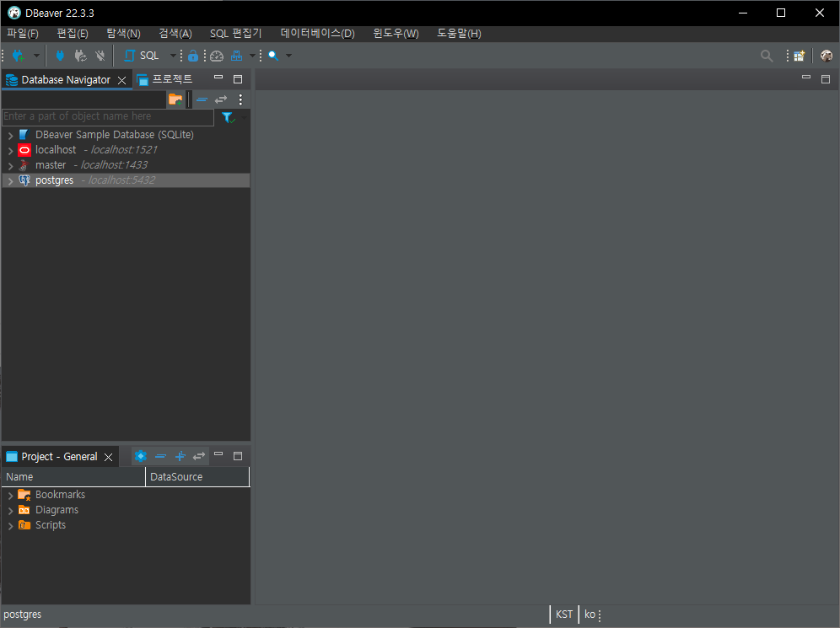This screenshot has width=840, height=628.
Task: Toggle Link with Editor in Project panel
Action: (x=199, y=456)
